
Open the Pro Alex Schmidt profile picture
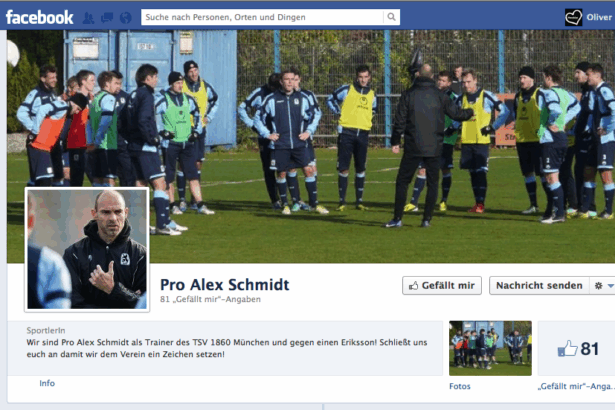(87, 250)
